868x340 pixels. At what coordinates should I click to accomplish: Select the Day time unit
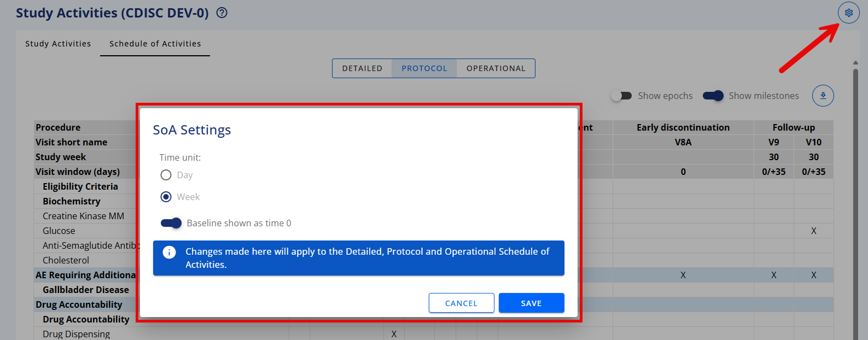click(x=166, y=175)
